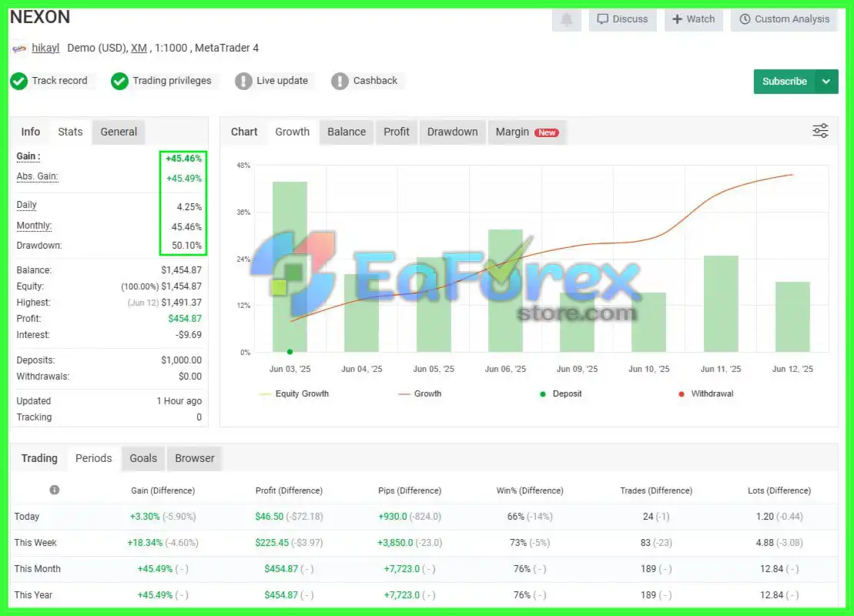
Task: Open the Goals tab
Action: [x=143, y=459]
